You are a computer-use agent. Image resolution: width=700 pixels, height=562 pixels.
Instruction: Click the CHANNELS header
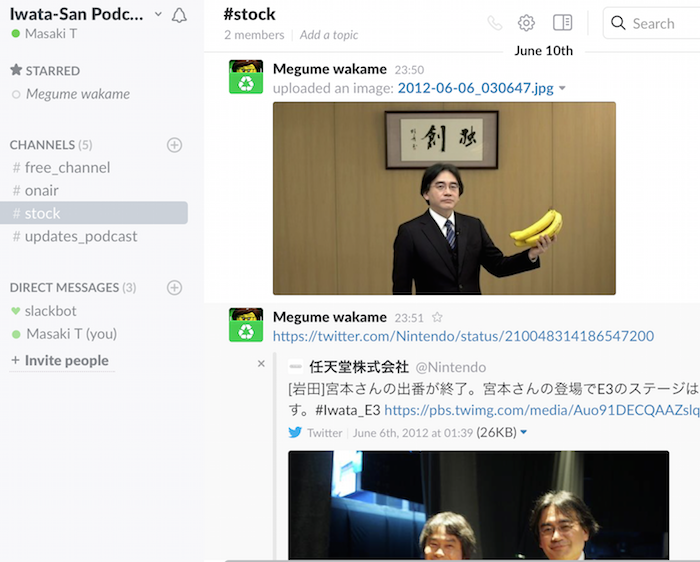click(51, 145)
